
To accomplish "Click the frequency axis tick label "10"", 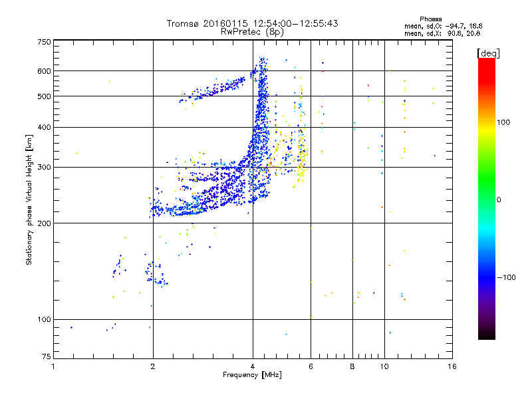I will [384, 366].
